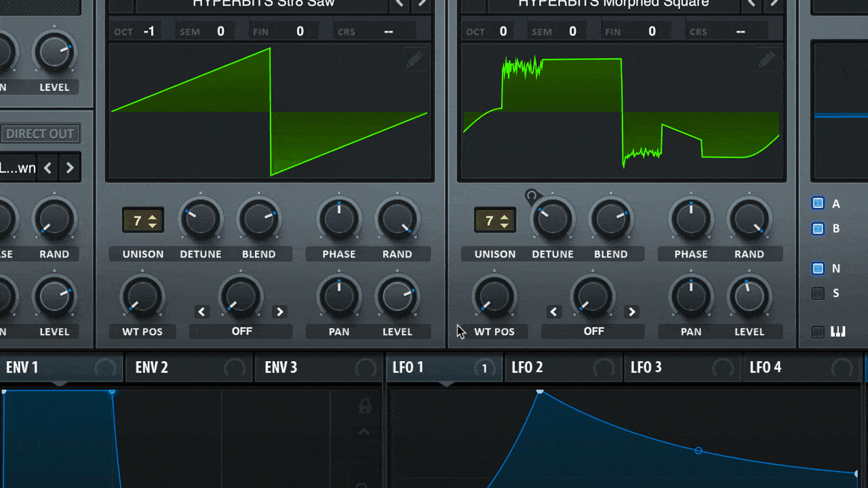
Task: Open the wavetable editor for Osc A
Action: click(415, 60)
